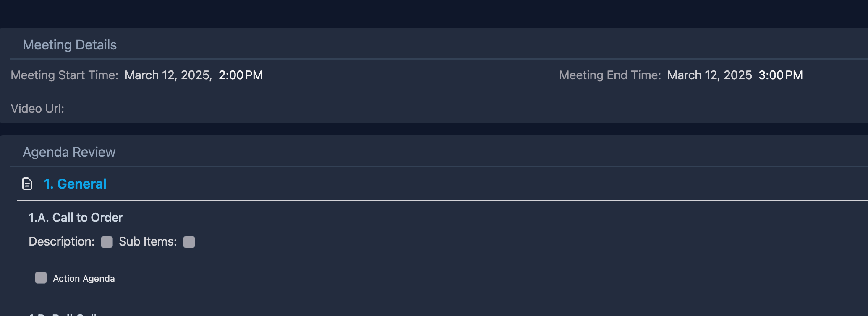The height and width of the screenshot is (316, 868).
Task: Click PM in the meeting start time
Action: 254,75
